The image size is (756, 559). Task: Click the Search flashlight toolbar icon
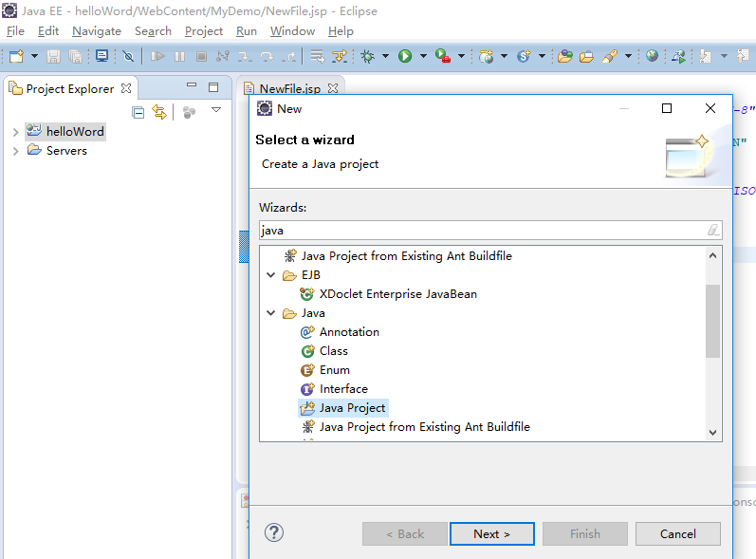point(610,56)
